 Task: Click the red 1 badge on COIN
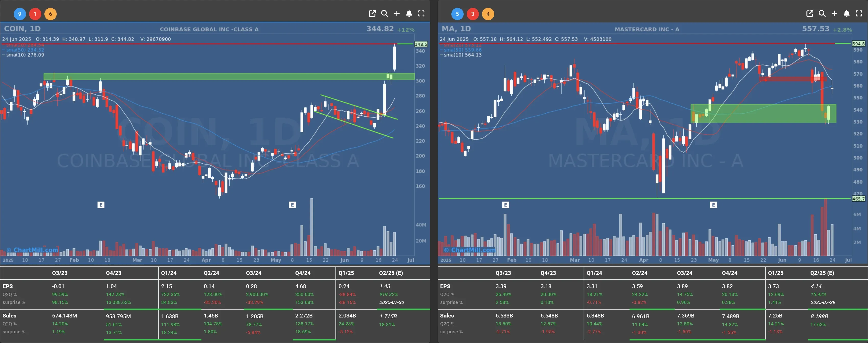click(35, 14)
